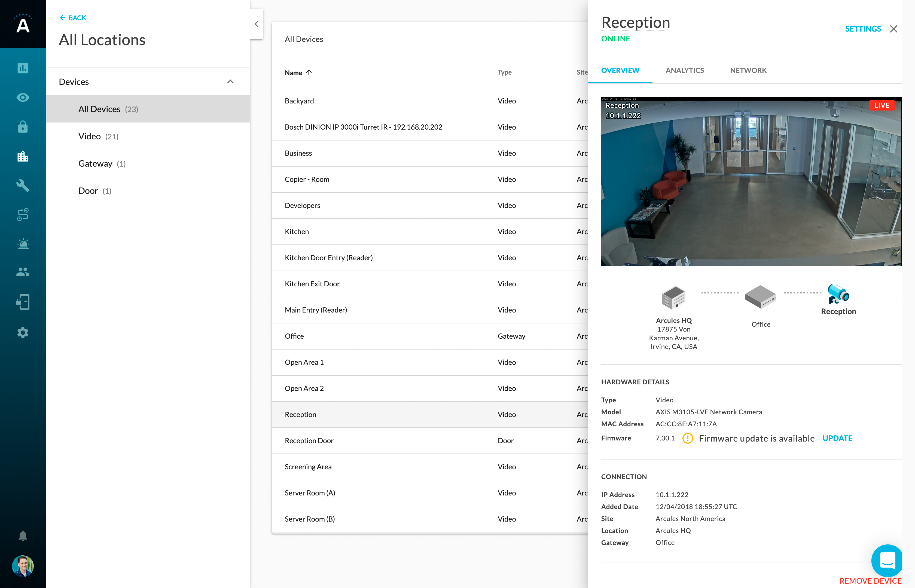Open the alarm siren sidebar icon
The height and width of the screenshot is (588, 915).
click(23, 244)
